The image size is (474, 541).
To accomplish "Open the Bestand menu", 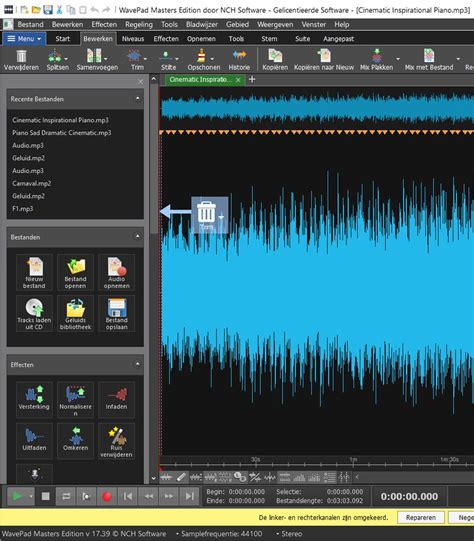I will coord(30,24).
